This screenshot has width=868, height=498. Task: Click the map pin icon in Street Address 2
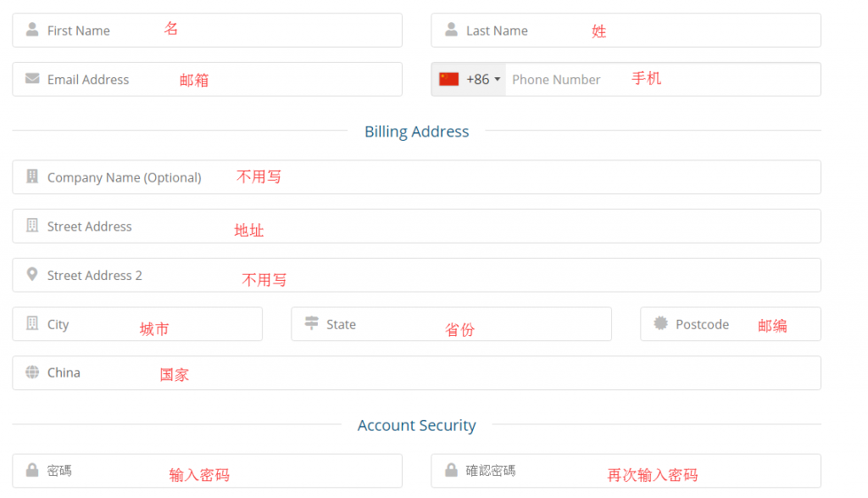pyautogui.click(x=32, y=274)
